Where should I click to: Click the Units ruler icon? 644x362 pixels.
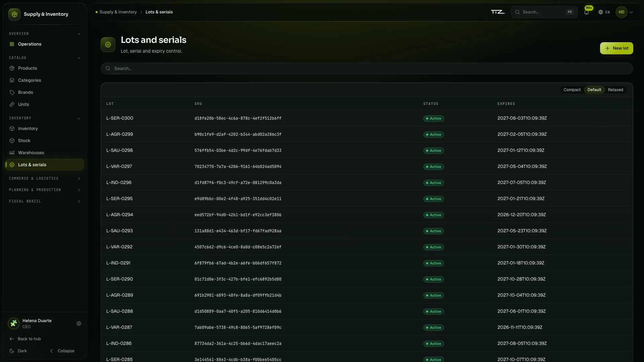point(12,105)
